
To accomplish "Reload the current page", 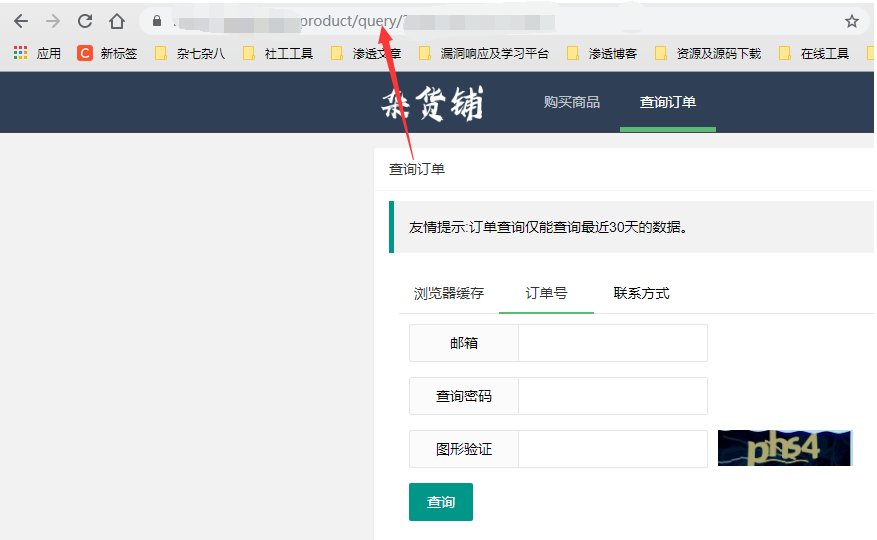I will [85, 21].
